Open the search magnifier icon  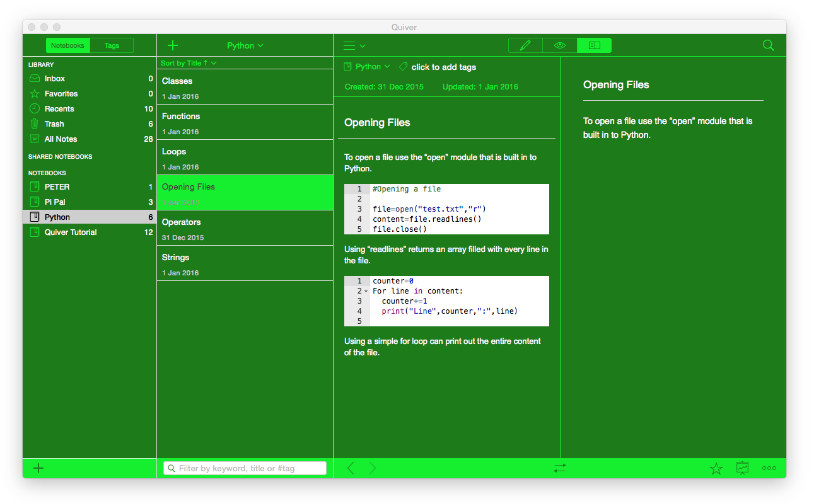click(x=768, y=45)
